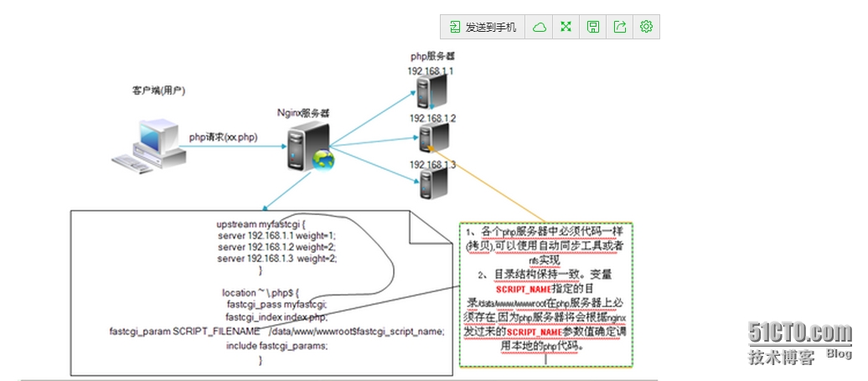Click the share arrow icon
The width and height of the screenshot is (868, 381).
620,27
